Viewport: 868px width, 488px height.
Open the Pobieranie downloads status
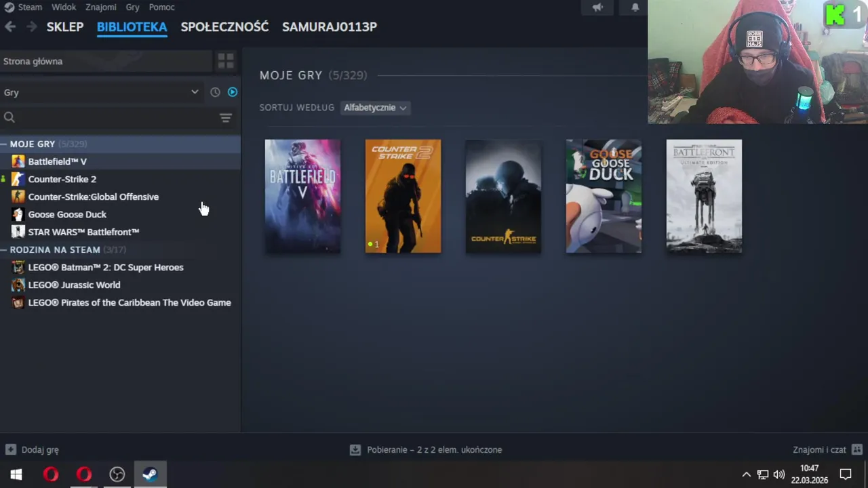[x=434, y=449]
